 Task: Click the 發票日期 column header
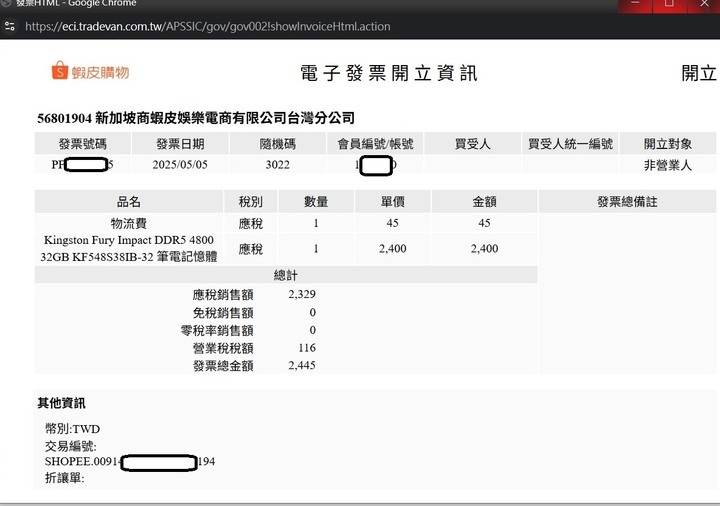pos(180,144)
